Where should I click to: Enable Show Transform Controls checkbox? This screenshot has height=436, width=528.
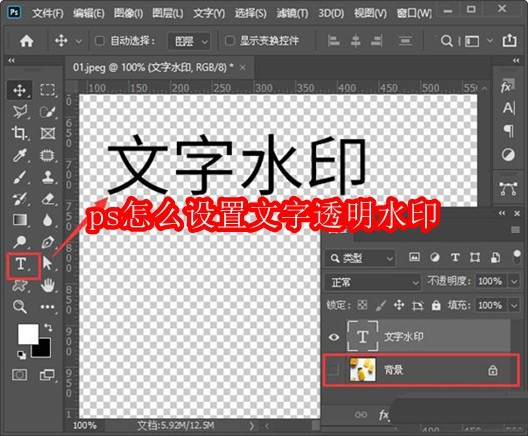pyautogui.click(x=230, y=41)
